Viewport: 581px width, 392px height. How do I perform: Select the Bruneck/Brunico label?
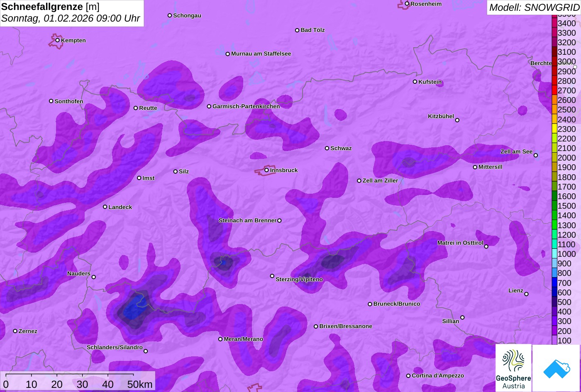pyautogui.click(x=397, y=304)
